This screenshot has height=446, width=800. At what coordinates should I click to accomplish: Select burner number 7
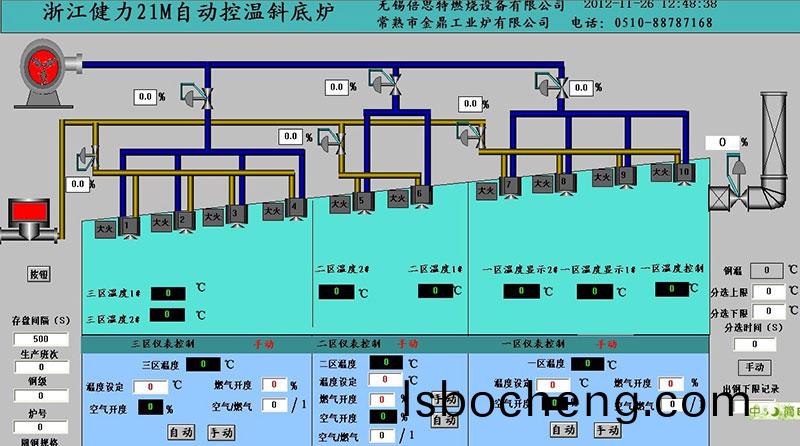point(509,185)
